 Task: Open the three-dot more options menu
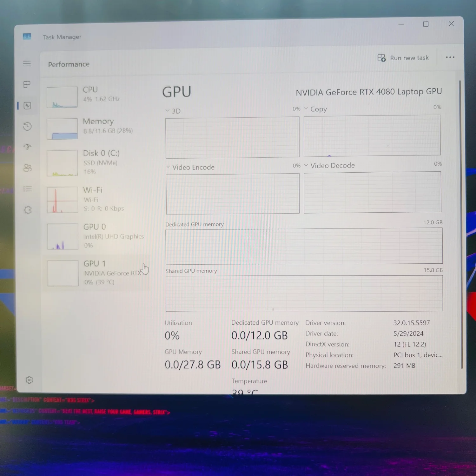click(x=450, y=57)
